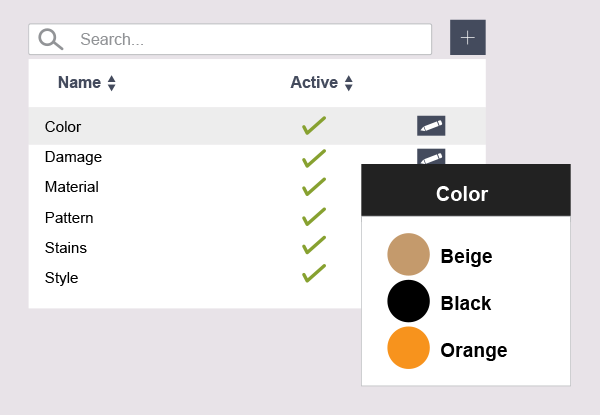Image resolution: width=600 pixels, height=415 pixels.
Task: Click into the Search input field
Action: coord(250,40)
